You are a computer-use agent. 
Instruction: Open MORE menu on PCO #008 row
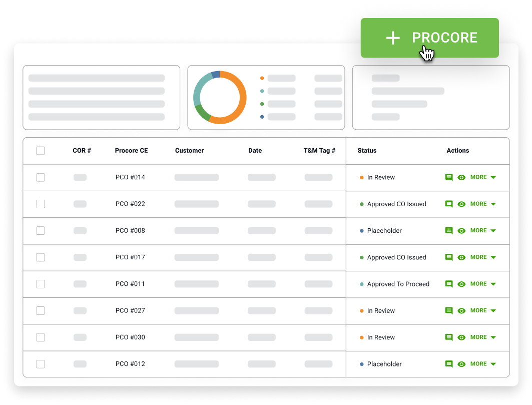pyautogui.click(x=483, y=231)
